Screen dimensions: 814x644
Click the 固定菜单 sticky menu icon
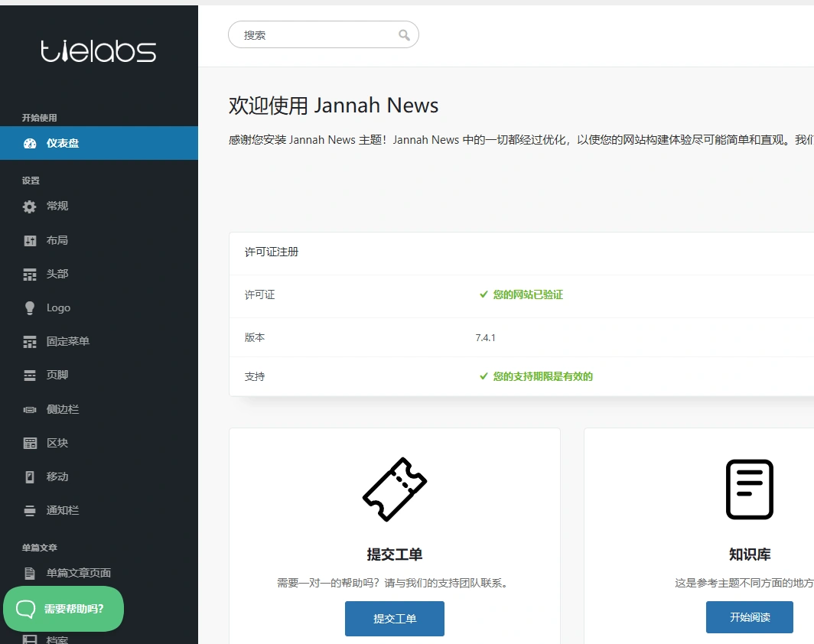point(29,341)
